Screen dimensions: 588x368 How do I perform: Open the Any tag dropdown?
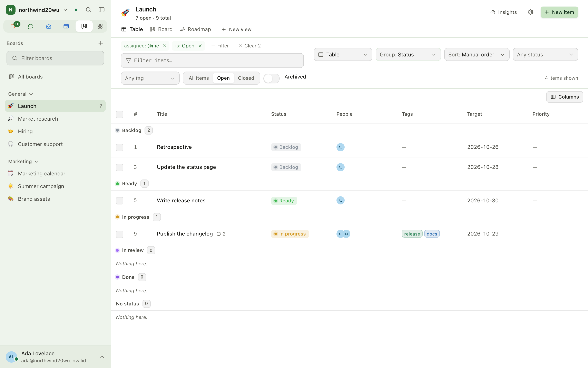[150, 78]
